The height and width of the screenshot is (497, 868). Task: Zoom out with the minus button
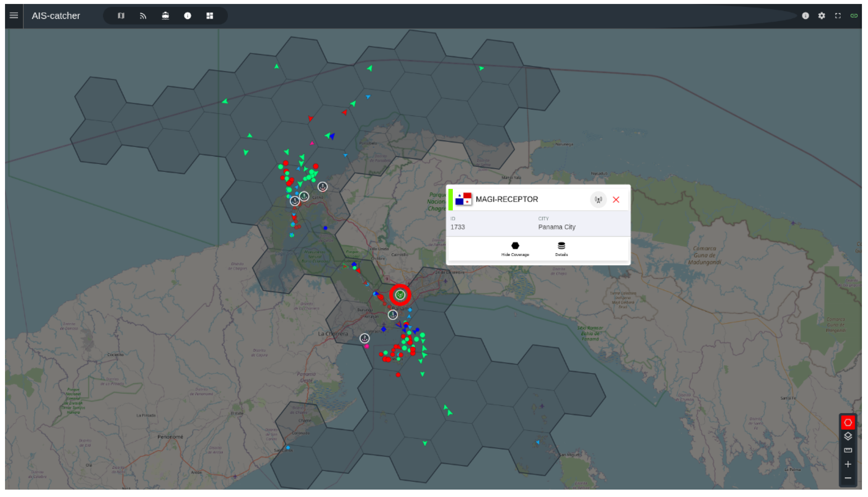[x=848, y=478]
